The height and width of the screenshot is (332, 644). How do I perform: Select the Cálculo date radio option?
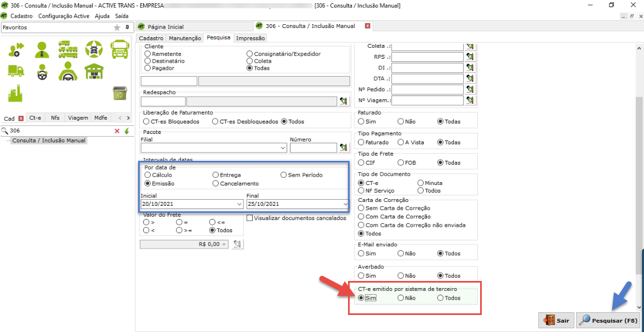[x=147, y=175]
